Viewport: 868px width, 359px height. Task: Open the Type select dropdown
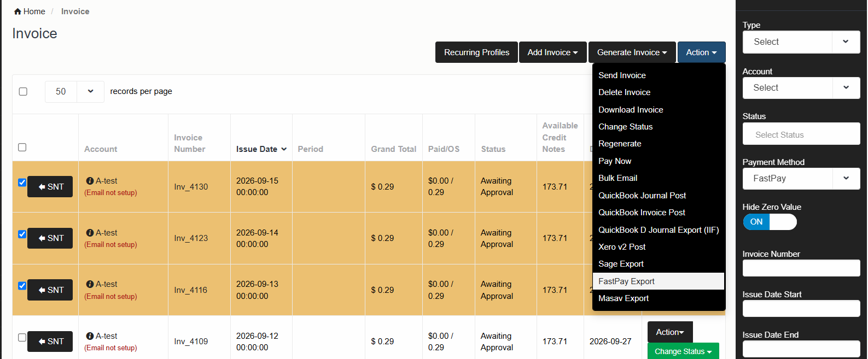pos(801,42)
